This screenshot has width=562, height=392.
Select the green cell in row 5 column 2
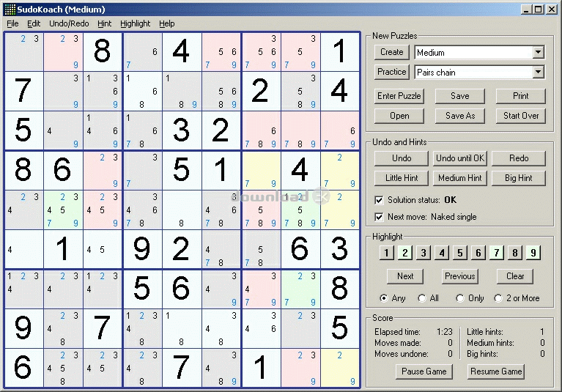pyautogui.click(x=63, y=210)
